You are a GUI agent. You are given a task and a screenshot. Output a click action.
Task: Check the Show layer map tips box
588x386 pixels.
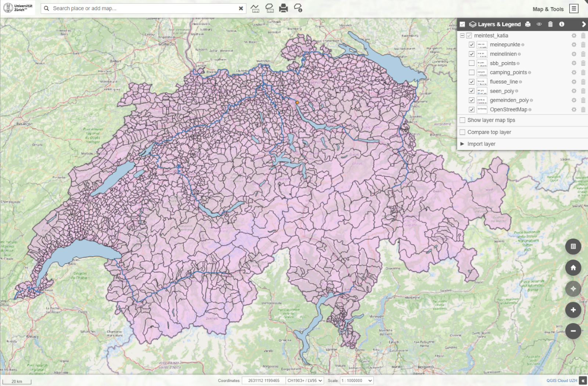tap(463, 120)
